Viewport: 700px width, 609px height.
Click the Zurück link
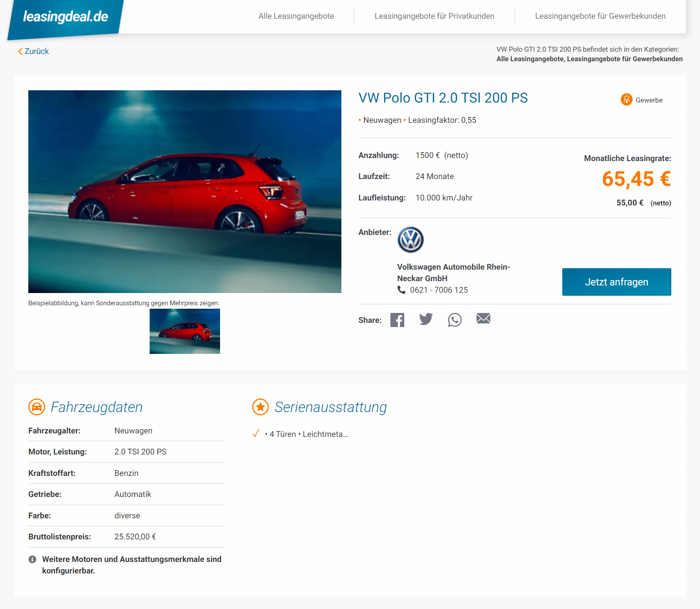pos(37,51)
